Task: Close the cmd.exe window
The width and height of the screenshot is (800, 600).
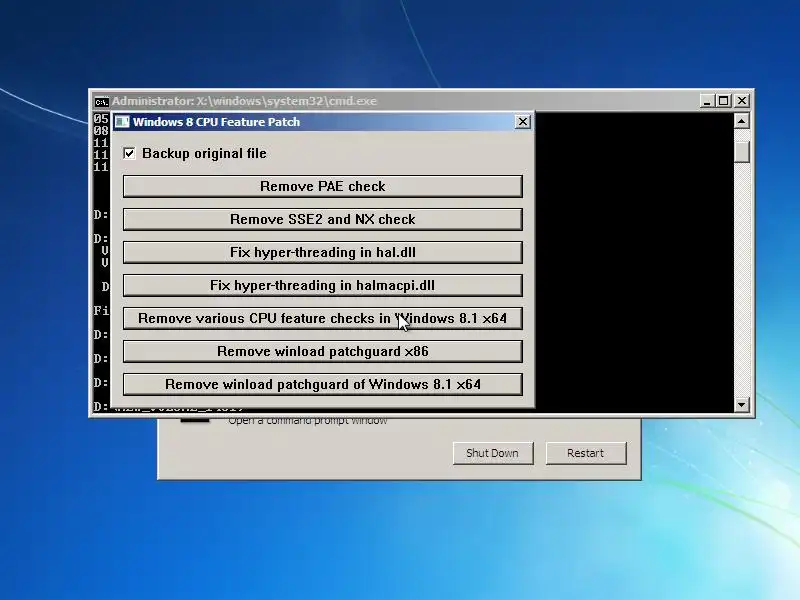Action: pos(742,101)
